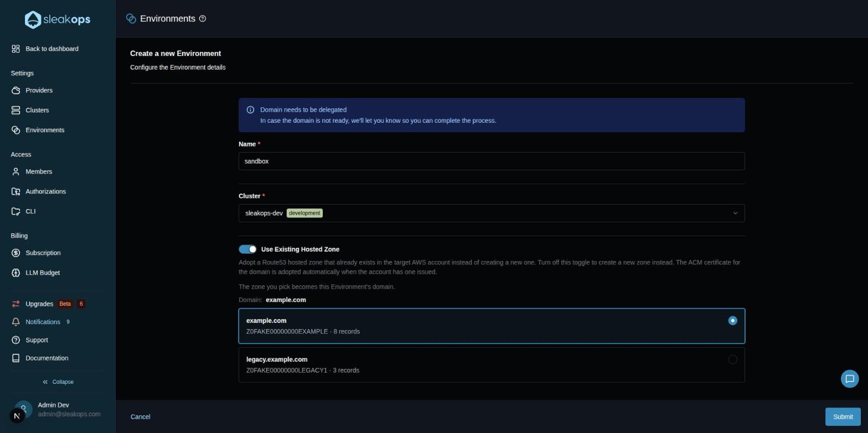Open Admin Dev user profile
868x433 pixels.
coord(58,410)
